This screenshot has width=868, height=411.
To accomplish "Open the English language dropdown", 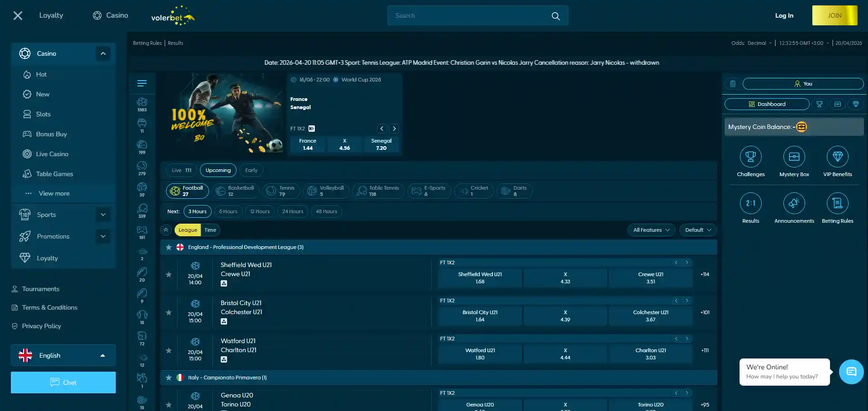I will coord(63,355).
